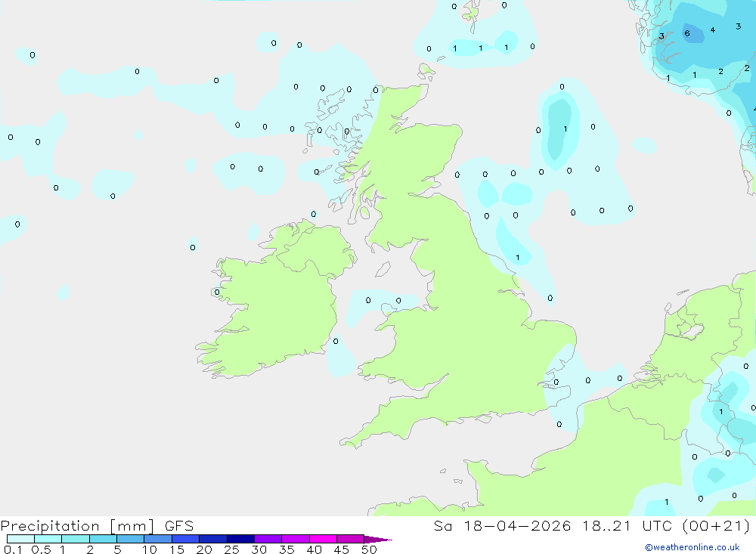Click the '20' legend scale label
This screenshot has height=554, width=756.
point(204,549)
